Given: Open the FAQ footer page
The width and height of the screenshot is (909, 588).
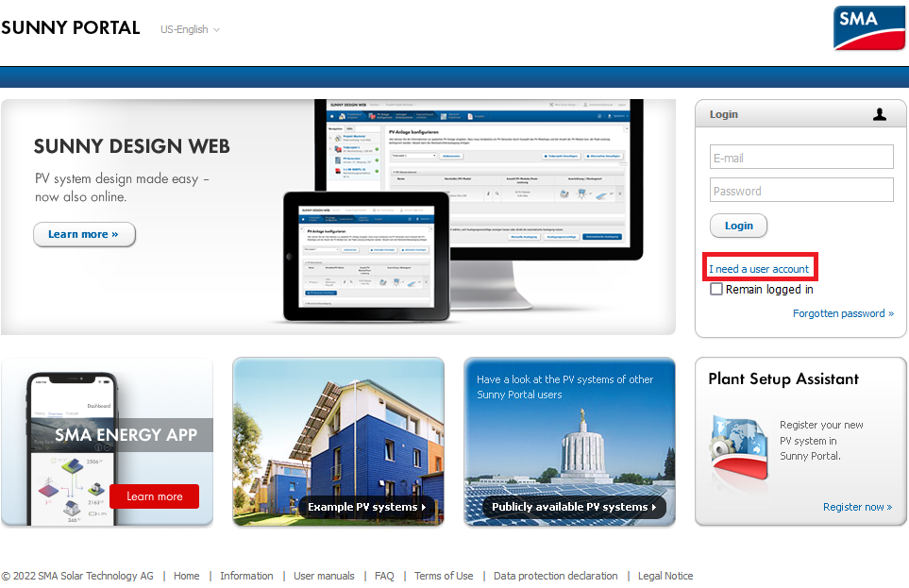Looking at the screenshot, I should [x=384, y=576].
